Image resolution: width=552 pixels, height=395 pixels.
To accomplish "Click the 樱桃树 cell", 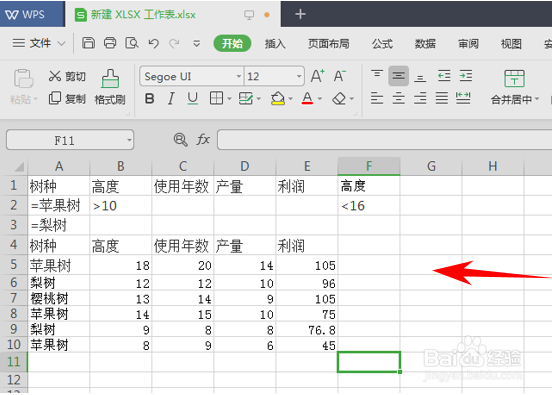I will (59, 299).
